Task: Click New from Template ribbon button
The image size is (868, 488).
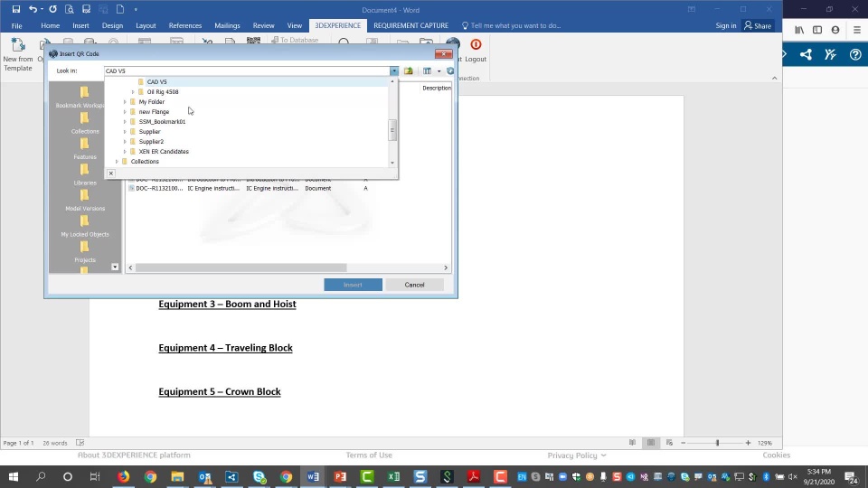Action: (x=18, y=54)
